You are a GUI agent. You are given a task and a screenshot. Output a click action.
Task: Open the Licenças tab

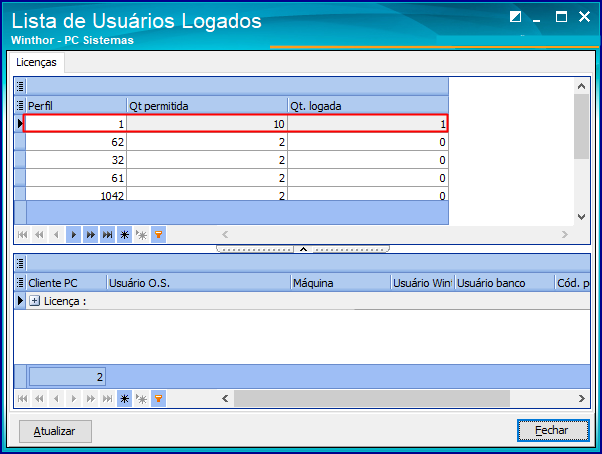[x=36, y=62]
